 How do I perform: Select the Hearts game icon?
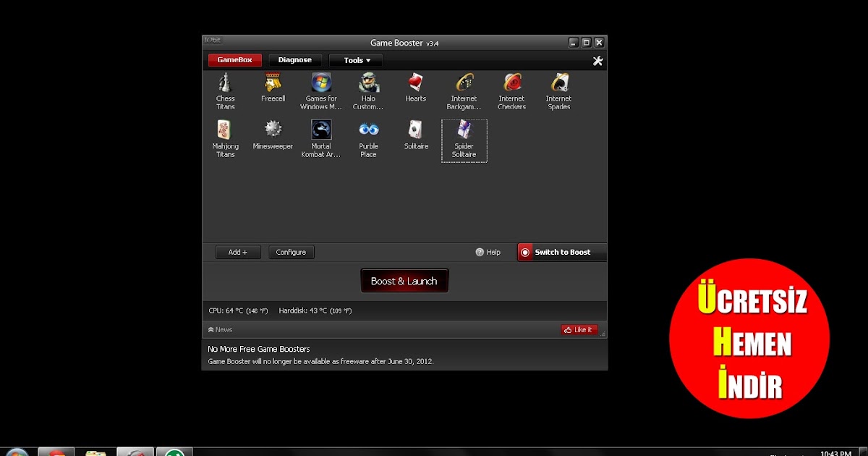pyautogui.click(x=415, y=83)
